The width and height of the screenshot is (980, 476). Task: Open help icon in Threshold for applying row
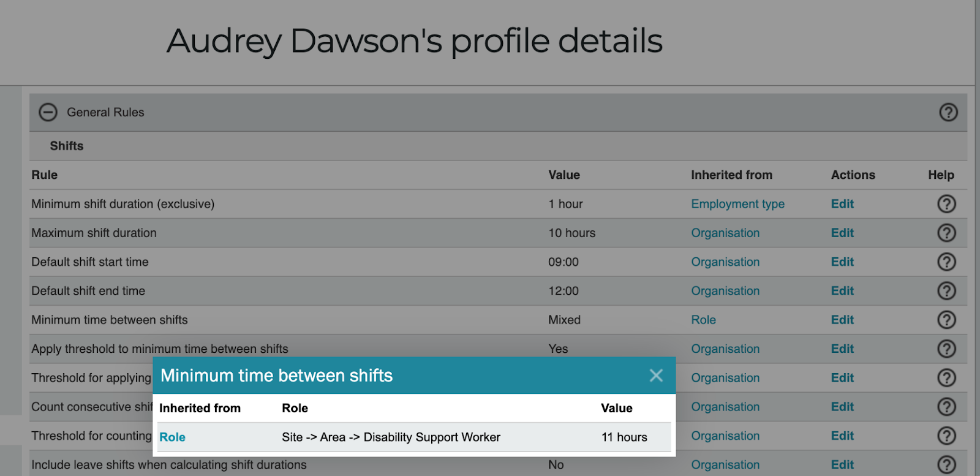[946, 378]
